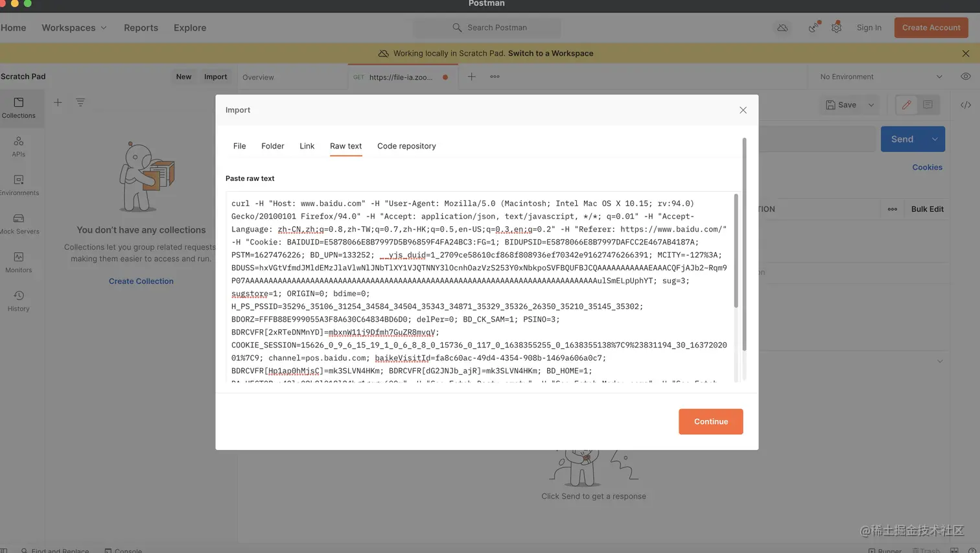This screenshot has height=553, width=980.
Task: Click Sign In
Action: coord(869,28)
